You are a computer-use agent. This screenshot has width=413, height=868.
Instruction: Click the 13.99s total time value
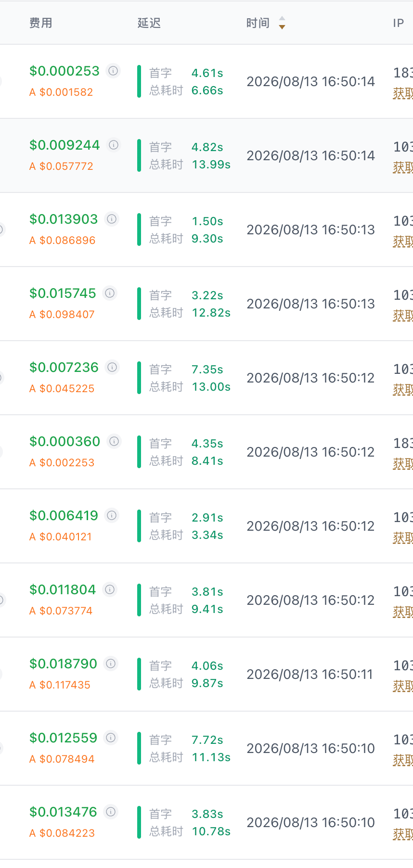click(211, 164)
